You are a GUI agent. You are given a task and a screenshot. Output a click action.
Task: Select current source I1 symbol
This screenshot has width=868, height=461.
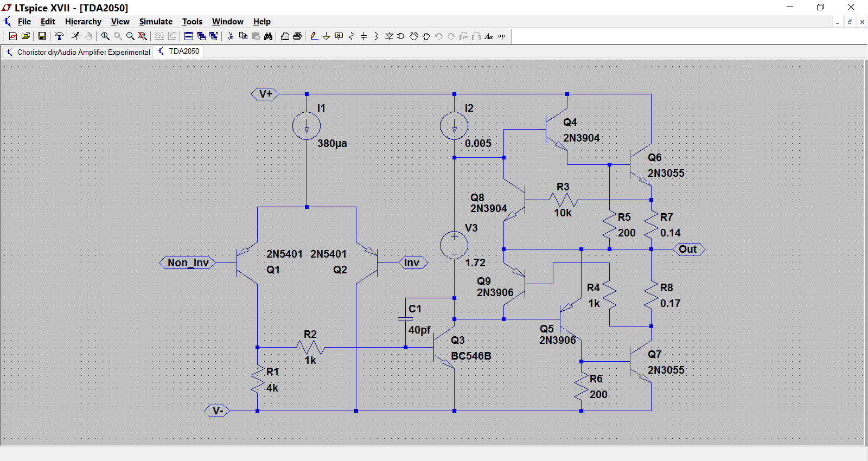307,126
